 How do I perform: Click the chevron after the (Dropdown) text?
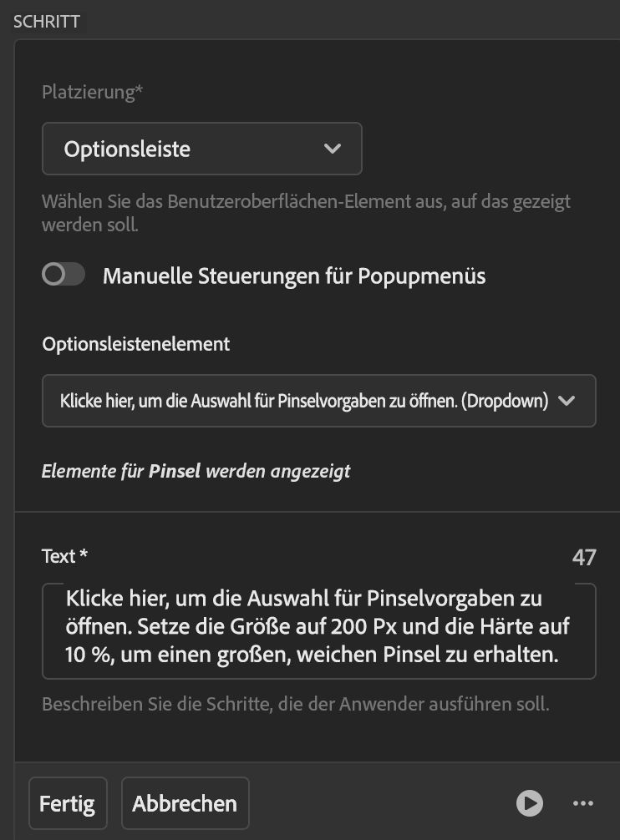coord(567,402)
